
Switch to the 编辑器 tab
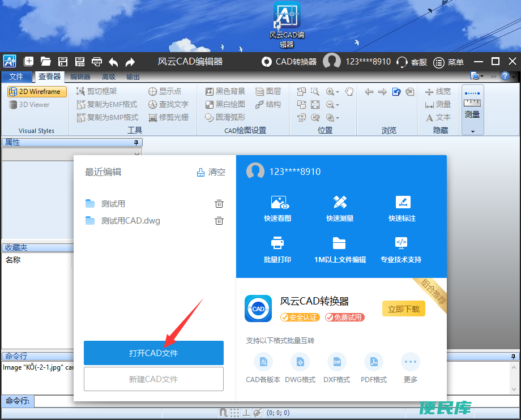tap(80, 76)
